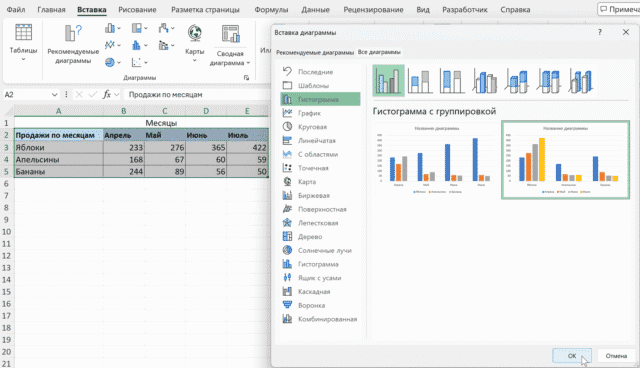Image resolution: width=640 pixels, height=368 pixels.
Task: Switch to the Главная ribbon tab
Action: coord(51,9)
